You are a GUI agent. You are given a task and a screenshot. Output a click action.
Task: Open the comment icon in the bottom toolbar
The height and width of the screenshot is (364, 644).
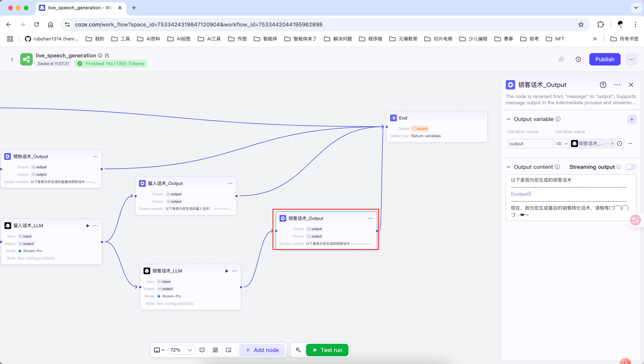click(x=202, y=350)
